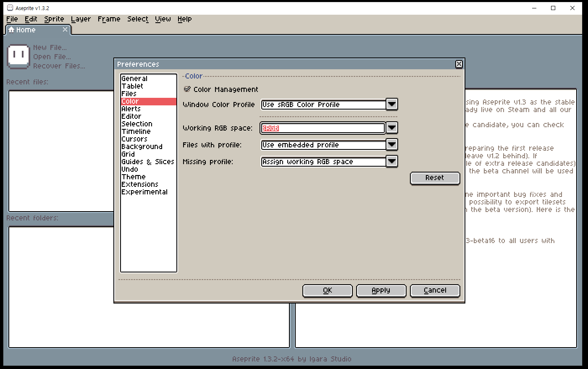Image resolution: width=588 pixels, height=369 pixels.
Task: Open the Select menu
Action: click(138, 19)
